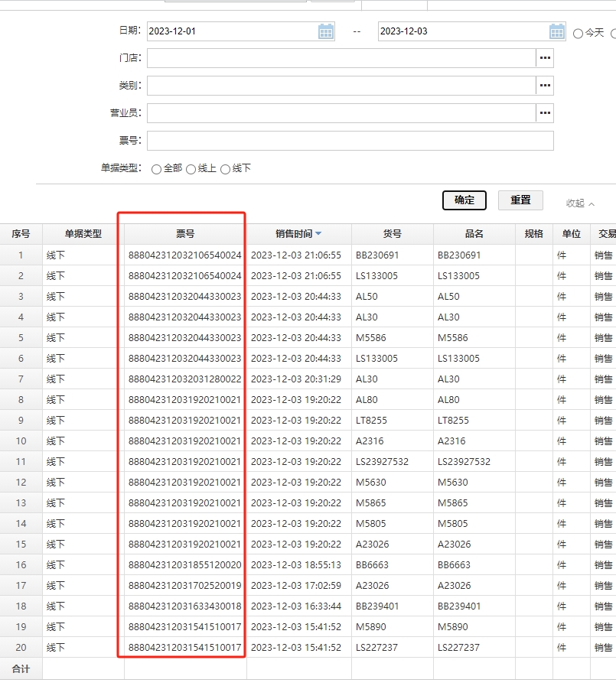Select row number 15 cell
The image size is (616, 686).
pyautogui.click(x=21, y=544)
